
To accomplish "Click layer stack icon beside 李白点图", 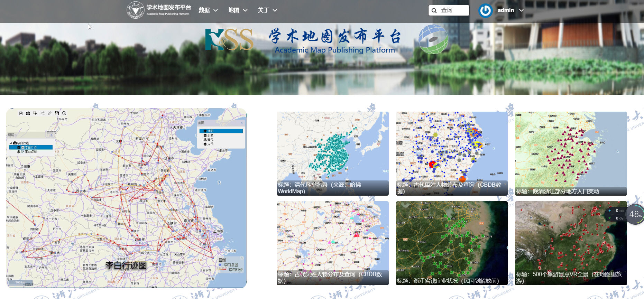I will (19, 152).
